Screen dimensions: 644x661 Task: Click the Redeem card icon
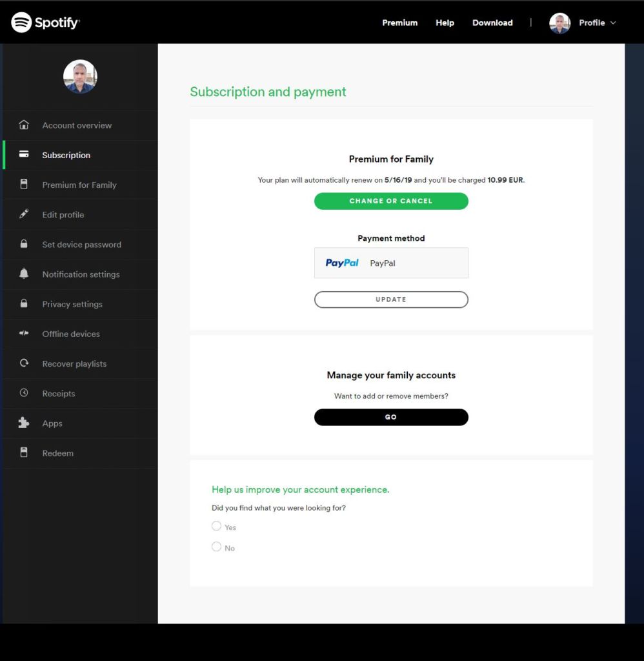tap(24, 453)
